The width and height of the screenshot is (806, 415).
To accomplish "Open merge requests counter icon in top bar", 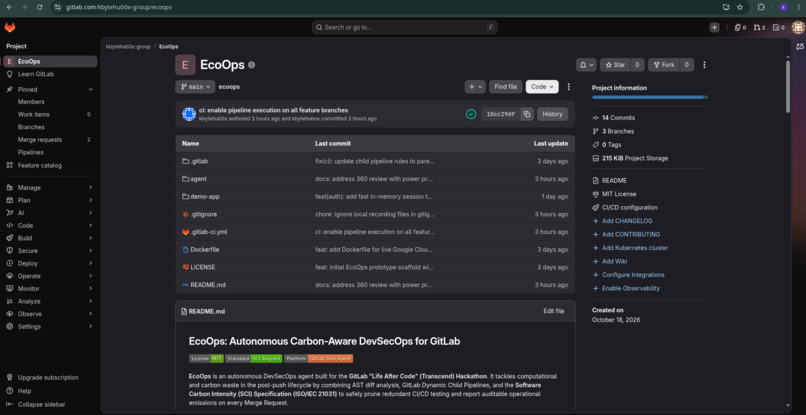I will pyautogui.click(x=759, y=28).
